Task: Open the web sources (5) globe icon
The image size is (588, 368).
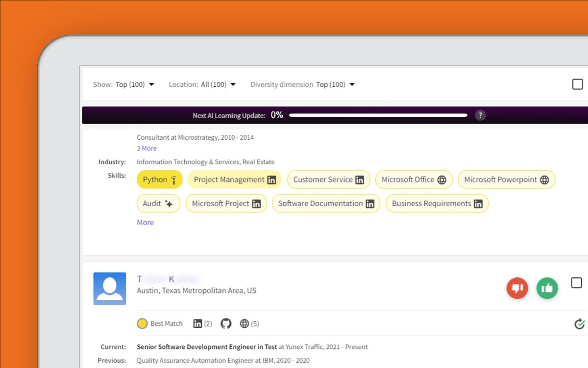Action: coord(245,323)
